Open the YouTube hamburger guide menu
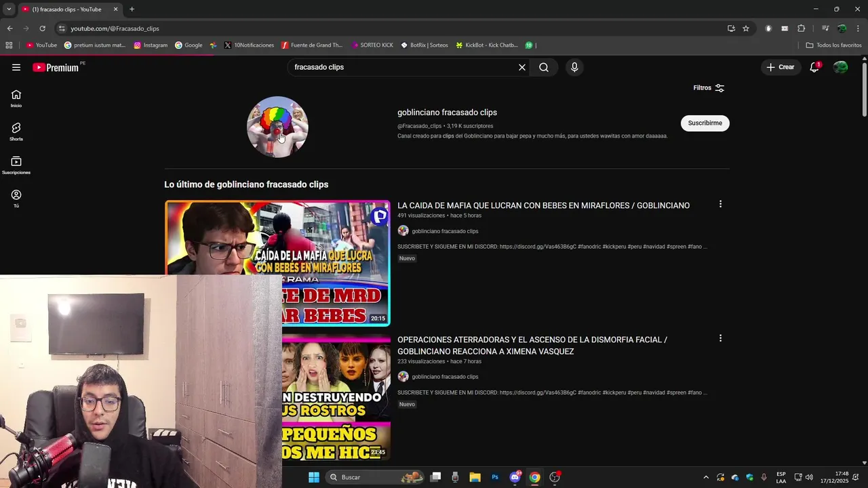The height and width of the screenshot is (488, 868). [16, 67]
